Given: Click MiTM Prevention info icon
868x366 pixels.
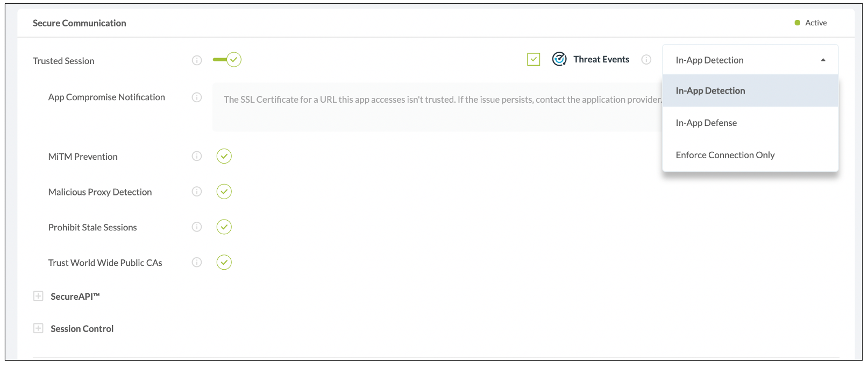Looking at the screenshot, I should pyautogui.click(x=197, y=156).
